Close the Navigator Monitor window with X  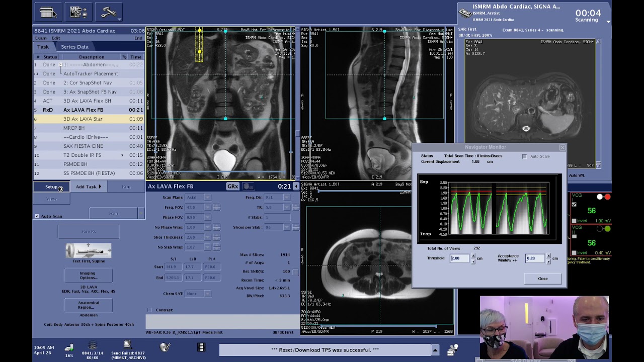pos(562,147)
